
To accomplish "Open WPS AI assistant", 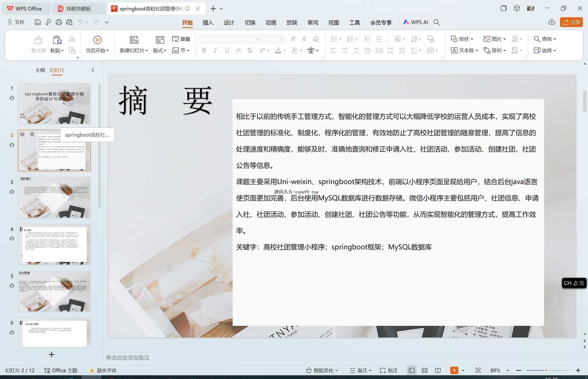I will tap(415, 22).
